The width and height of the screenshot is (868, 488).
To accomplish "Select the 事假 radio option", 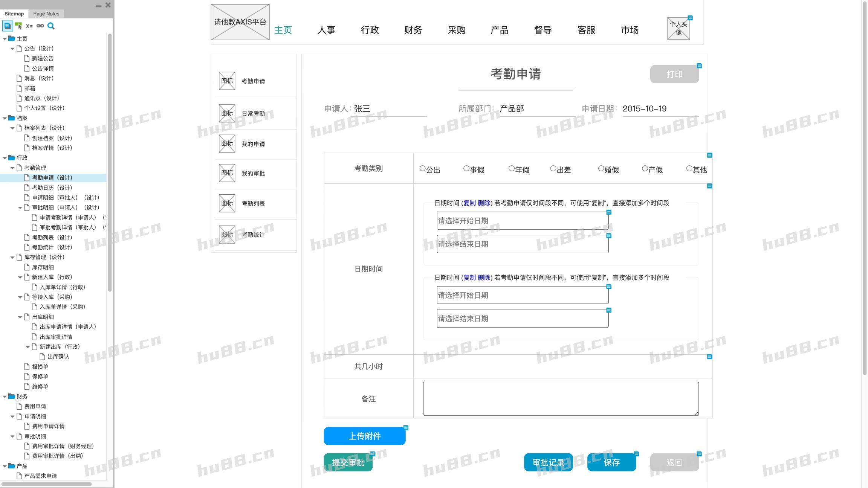I will 466,169.
